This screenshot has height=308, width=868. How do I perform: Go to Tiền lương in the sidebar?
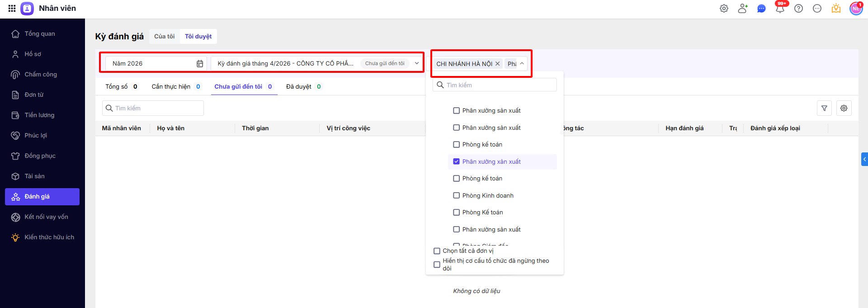[39, 115]
